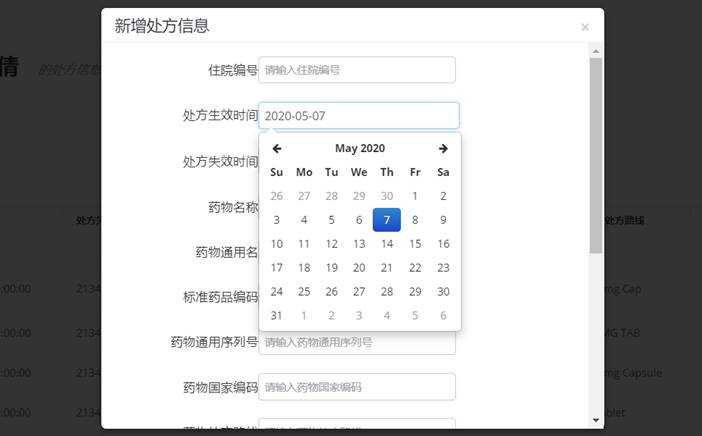Select greyed June 6 in last row
This screenshot has width=702, height=436.
click(443, 316)
